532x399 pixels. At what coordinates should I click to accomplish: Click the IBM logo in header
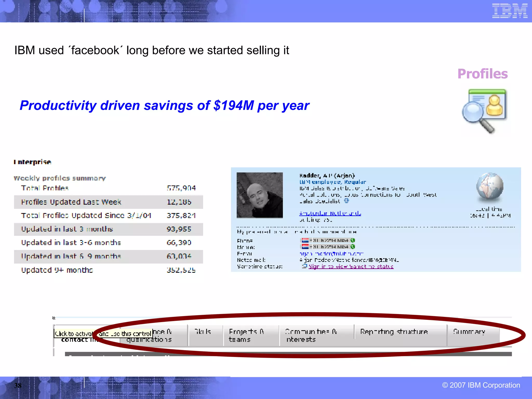point(509,11)
